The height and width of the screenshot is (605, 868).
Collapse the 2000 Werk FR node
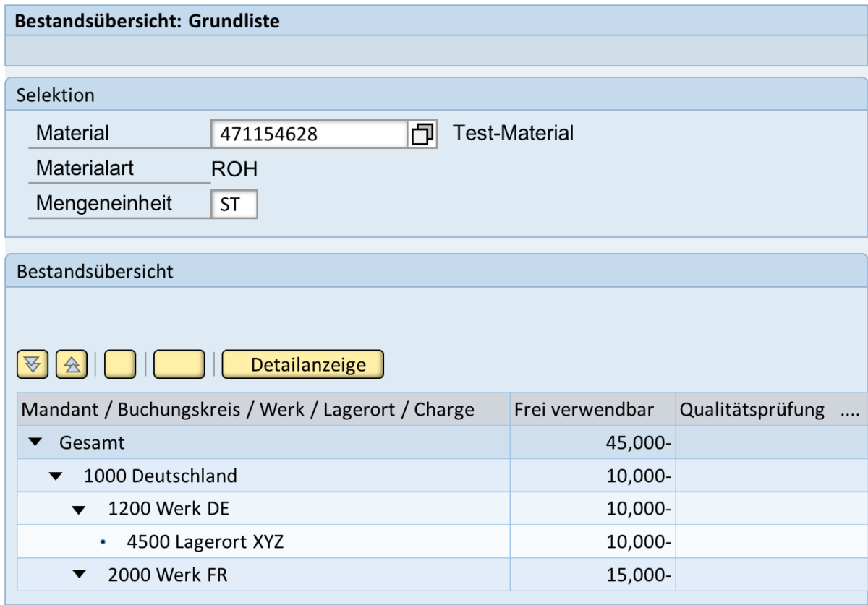click(79, 575)
